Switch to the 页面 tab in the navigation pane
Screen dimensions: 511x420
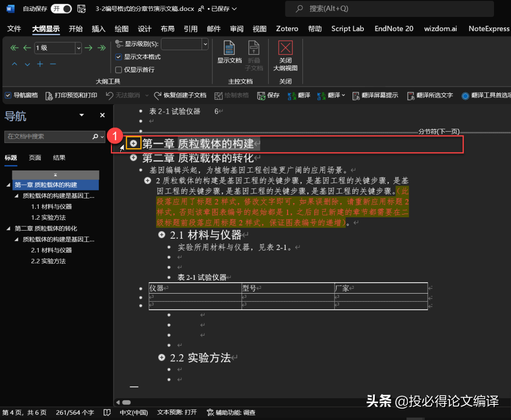point(35,158)
